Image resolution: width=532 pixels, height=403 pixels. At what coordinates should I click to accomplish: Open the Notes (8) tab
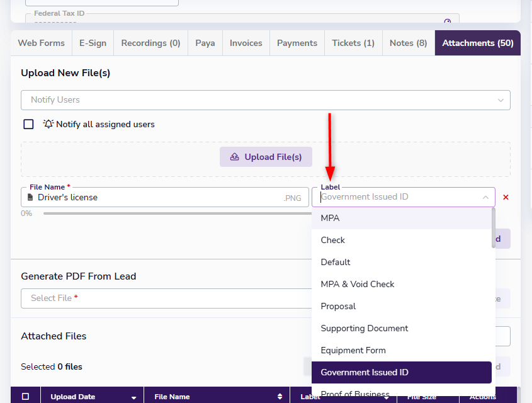coord(408,43)
